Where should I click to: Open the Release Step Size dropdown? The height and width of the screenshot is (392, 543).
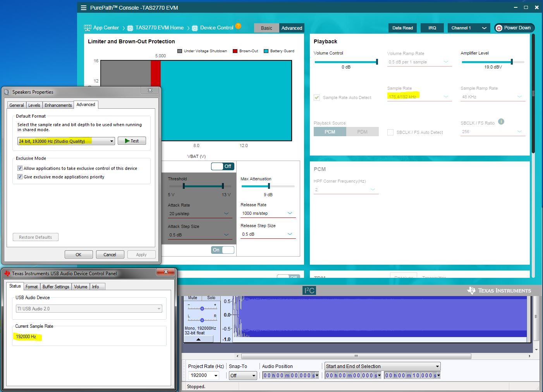tap(268, 234)
